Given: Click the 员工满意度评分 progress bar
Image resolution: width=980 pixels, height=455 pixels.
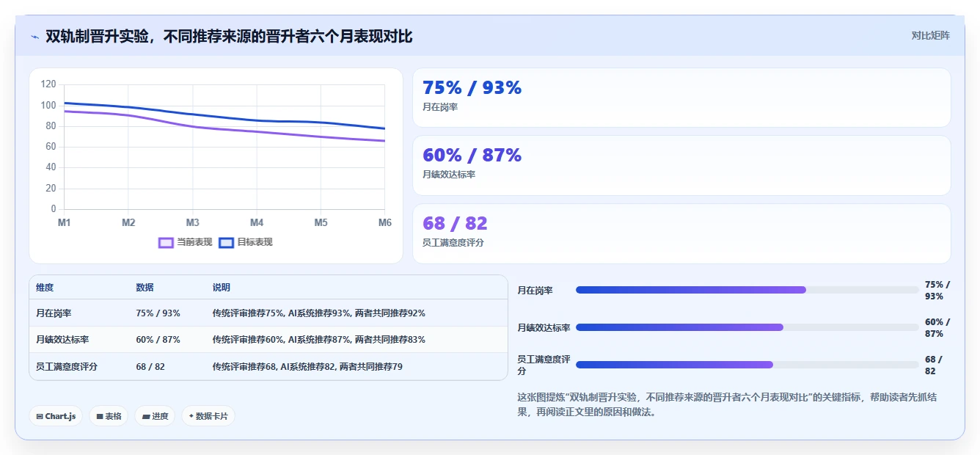Looking at the screenshot, I should pos(747,365).
